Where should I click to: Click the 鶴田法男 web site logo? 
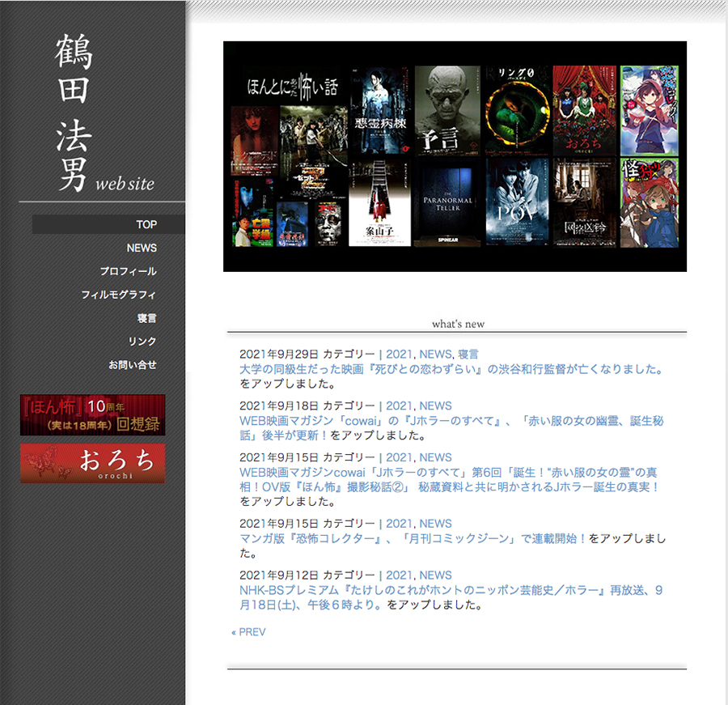(x=105, y=113)
